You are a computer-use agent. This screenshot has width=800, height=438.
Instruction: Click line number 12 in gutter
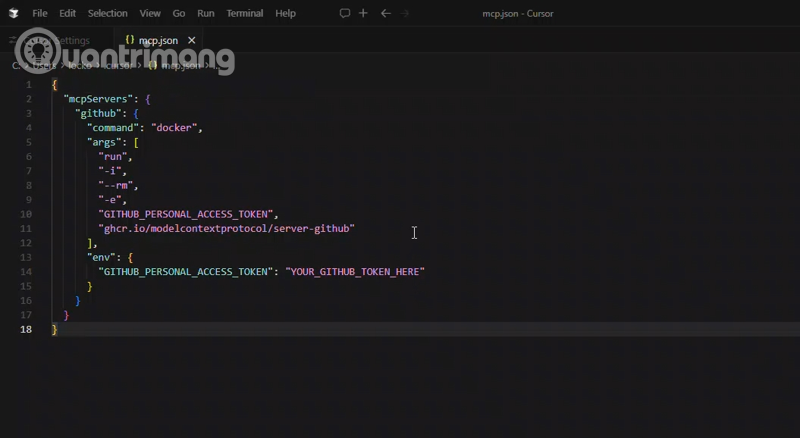click(x=26, y=243)
